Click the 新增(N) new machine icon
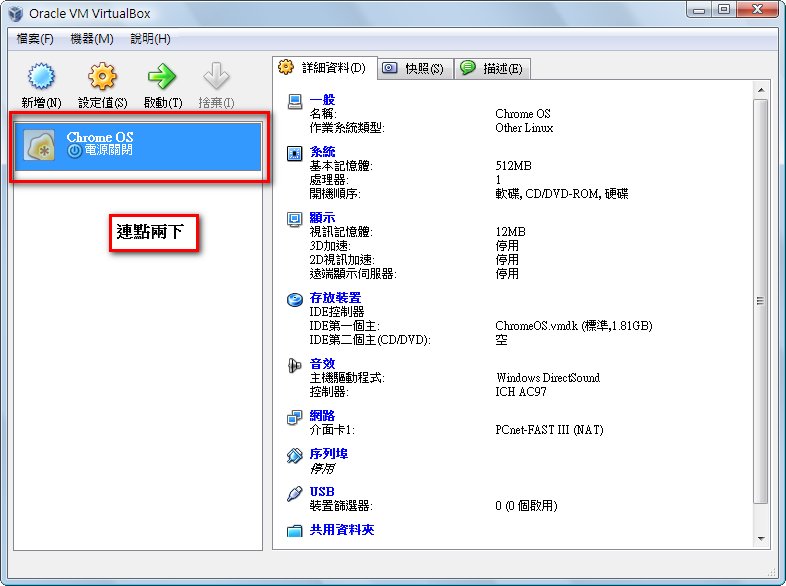This screenshot has height=586, width=786. tap(41, 76)
